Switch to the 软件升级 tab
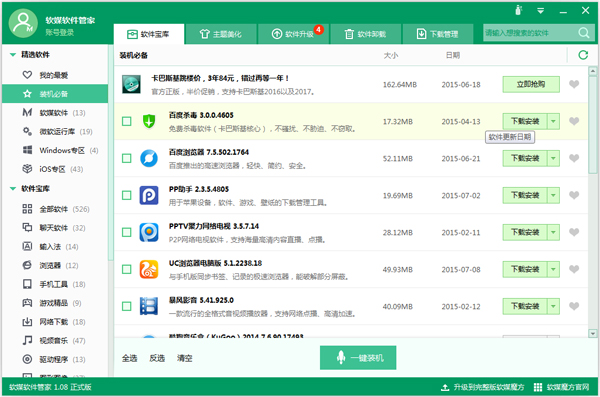Image resolution: width=600 pixels, height=397 pixels. pyautogui.click(x=294, y=34)
